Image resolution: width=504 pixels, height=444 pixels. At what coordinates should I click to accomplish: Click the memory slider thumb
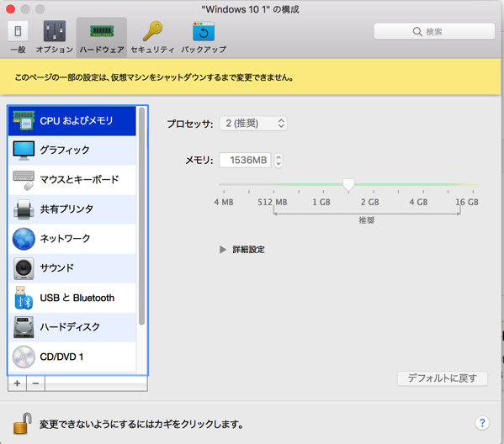(x=348, y=185)
